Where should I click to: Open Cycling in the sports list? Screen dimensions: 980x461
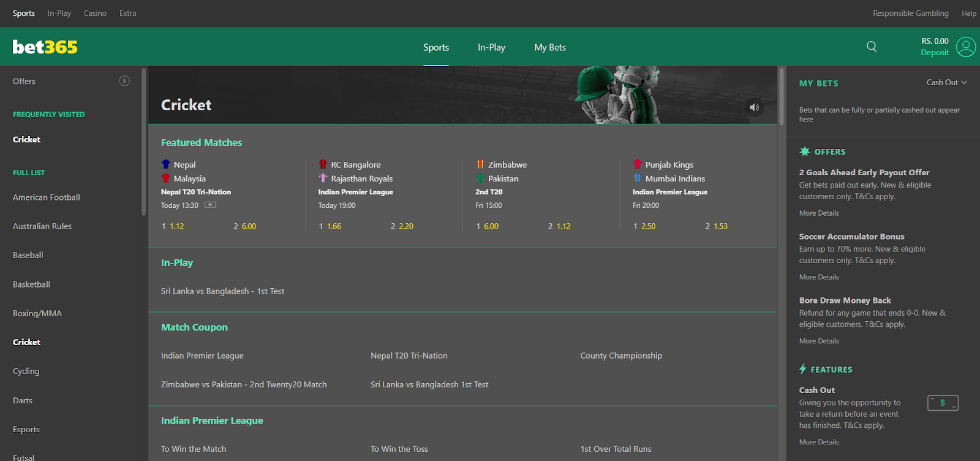(26, 371)
